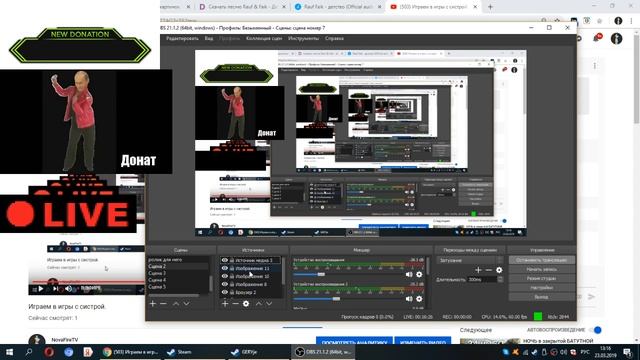Remove scene transition with minus icon
This screenshot has height=360, width=640.
(x=489, y=270)
